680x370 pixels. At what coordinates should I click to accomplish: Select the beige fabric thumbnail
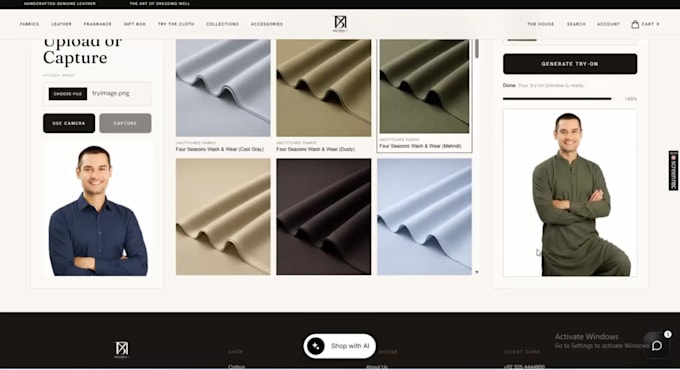tap(223, 216)
